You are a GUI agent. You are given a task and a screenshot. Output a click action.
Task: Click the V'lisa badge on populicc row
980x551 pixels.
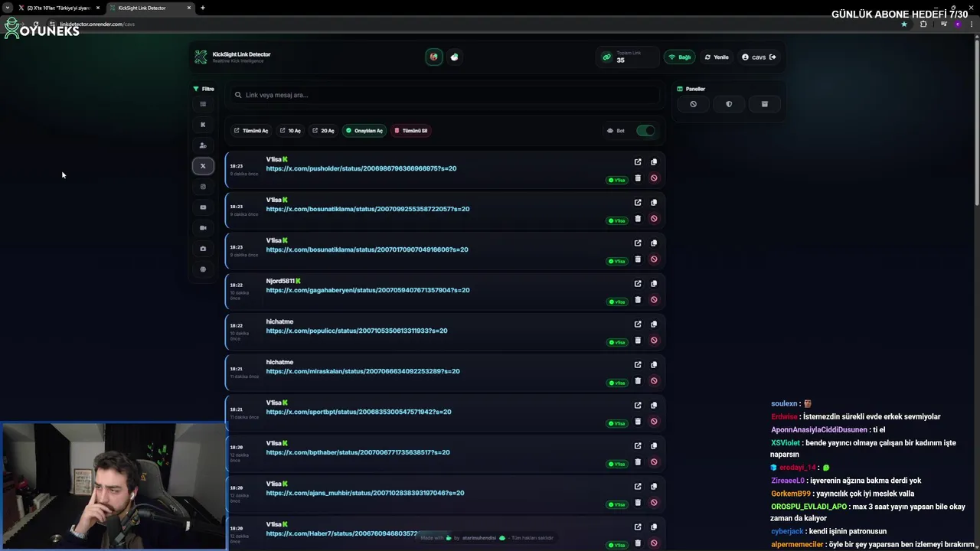pyautogui.click(x=617, y=343)
